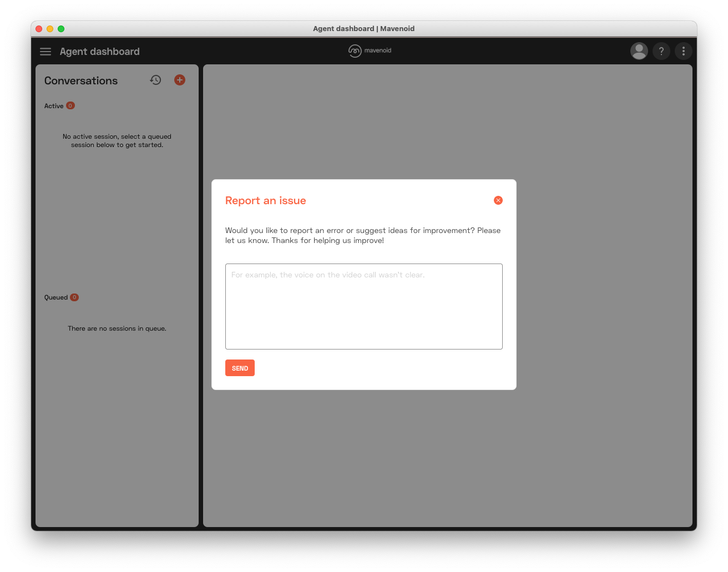
Task: Click the Mavenoid logo in header
Action: tap(370, 50)
